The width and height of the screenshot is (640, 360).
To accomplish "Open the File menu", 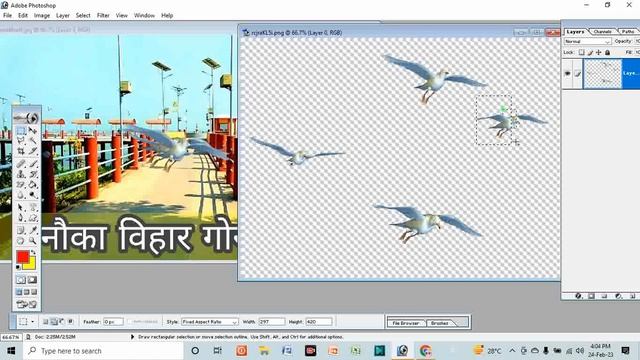I will tap(7, 16).
